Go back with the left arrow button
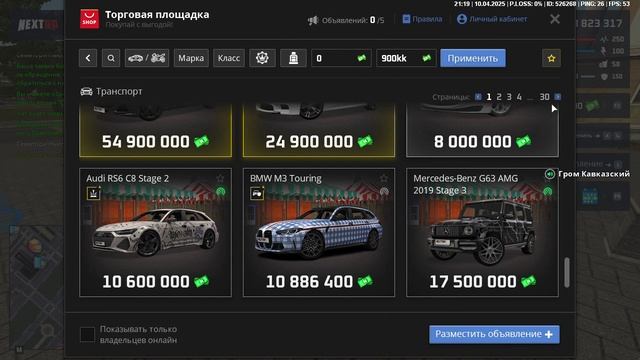The height and width of the screenshot is (360, 640). (x=88, y=58)
